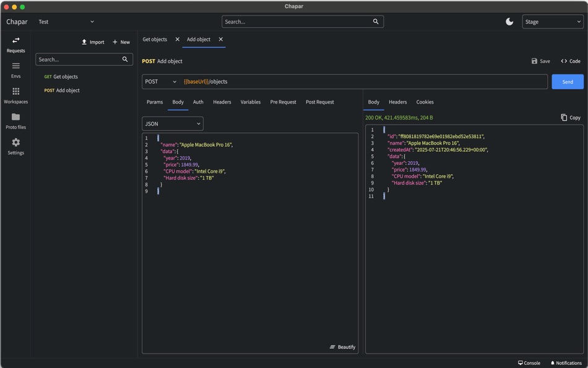The image size is (588, 368).
Task: Open Settings gear in sidebar
Action: click(x=15, y=146)
